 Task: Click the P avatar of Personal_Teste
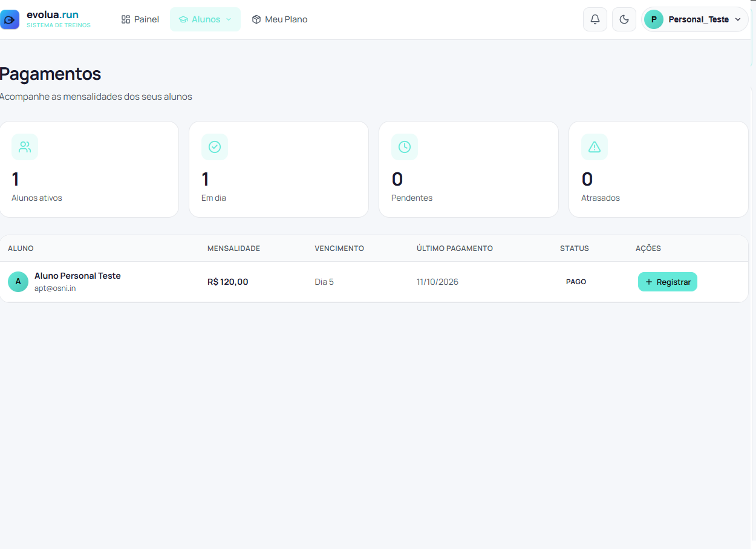click(x=654, y=19)
